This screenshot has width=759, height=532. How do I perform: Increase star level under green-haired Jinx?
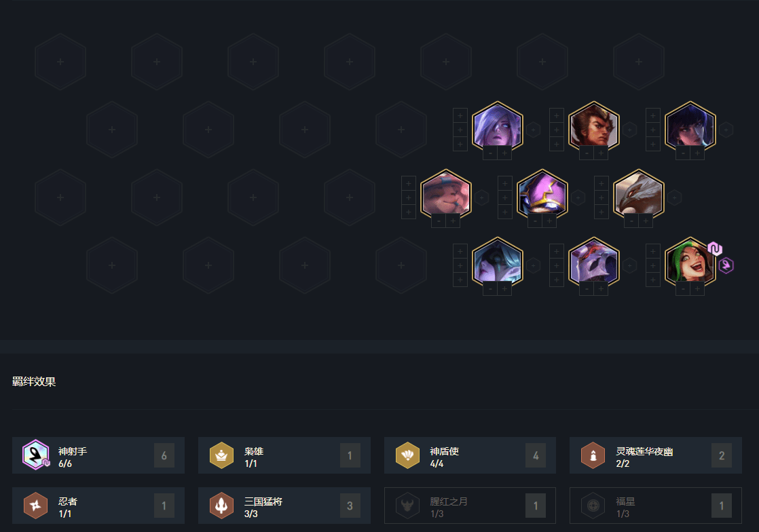[x=697, y=289]
